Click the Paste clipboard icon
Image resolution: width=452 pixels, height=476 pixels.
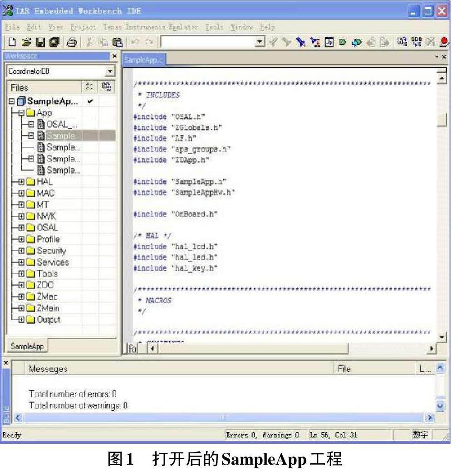[118, 42]
